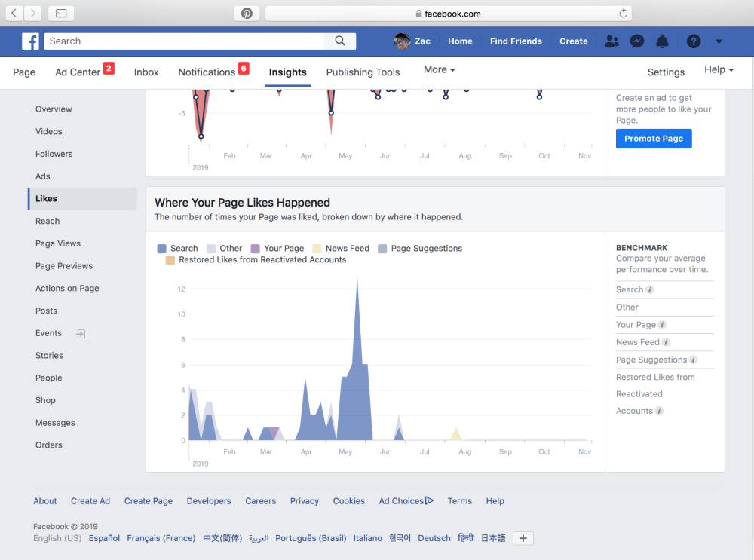The width and height of the screenshot is (754, 560).
Task: Switch to the Publishing Tools tab
Action: tap(363, 72)
